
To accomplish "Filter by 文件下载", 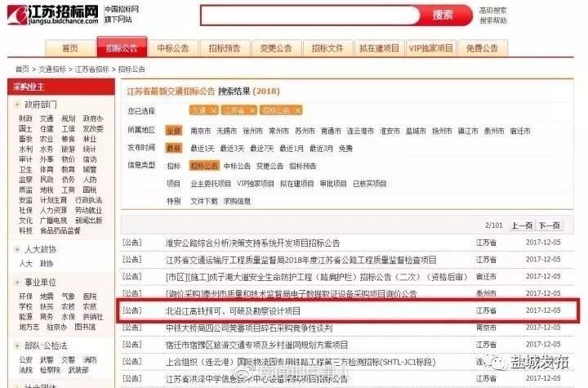I will coord(204,201).
